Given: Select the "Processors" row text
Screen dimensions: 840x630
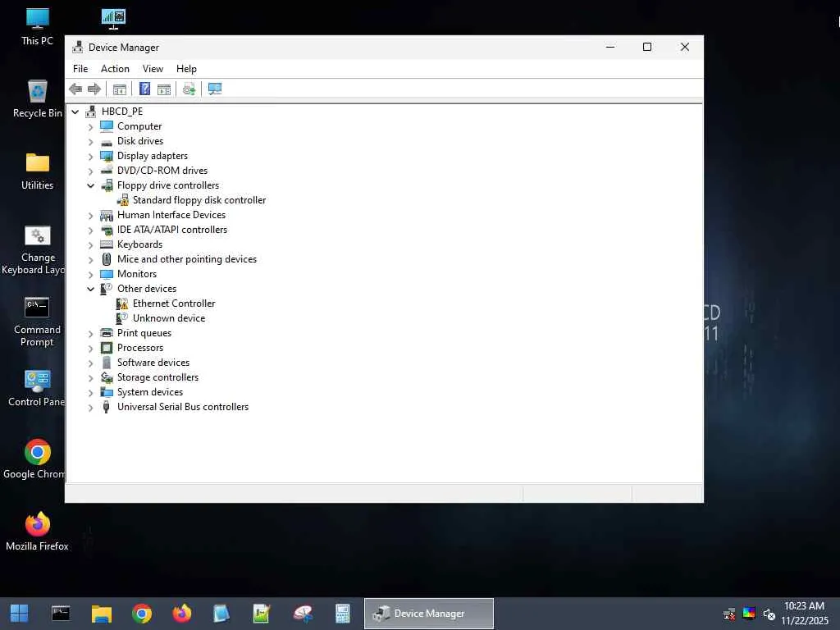Looking at the screenshot, I should point(140,348).
